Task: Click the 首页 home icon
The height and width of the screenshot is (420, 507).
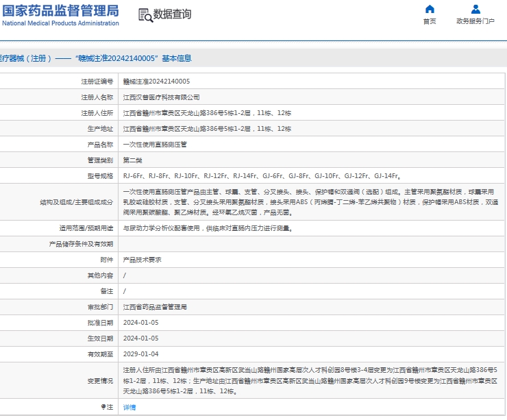Action: [430, 9]
